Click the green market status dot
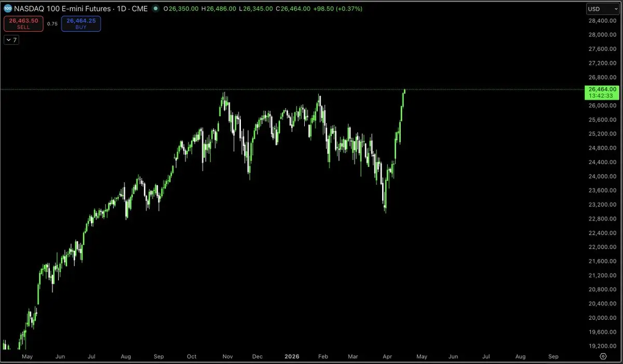The width and height of the screenshot is (623, 364). point(156,9)
